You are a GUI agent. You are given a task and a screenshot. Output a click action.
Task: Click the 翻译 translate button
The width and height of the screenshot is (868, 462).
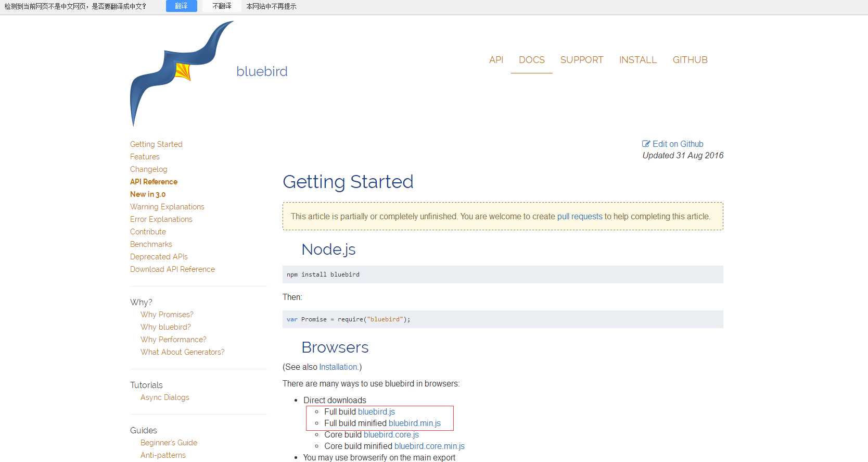click(181, 6)
